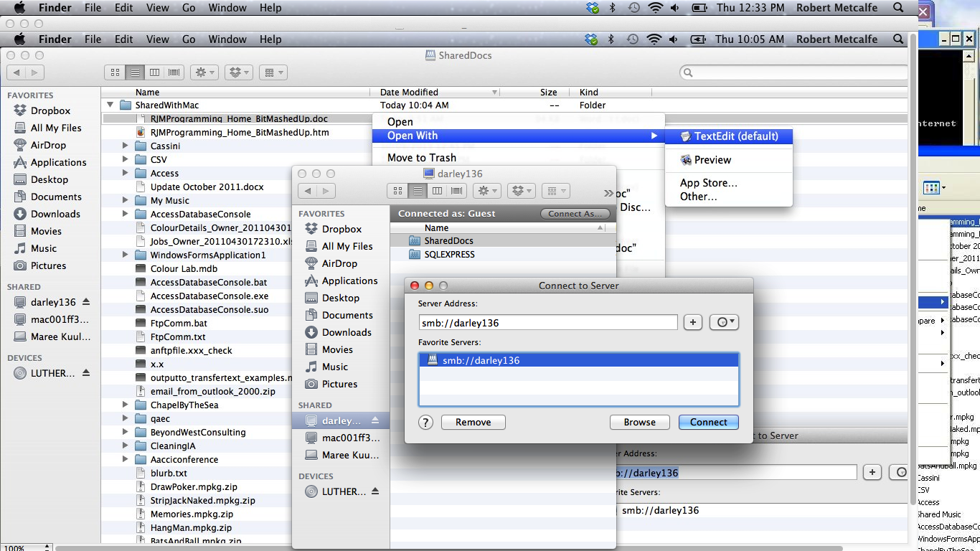The width and height of the screenshot is (980, 551).
Task: Open recent servers clock dropdown in front Connect to Server dialog
Action: pos(724,323)
